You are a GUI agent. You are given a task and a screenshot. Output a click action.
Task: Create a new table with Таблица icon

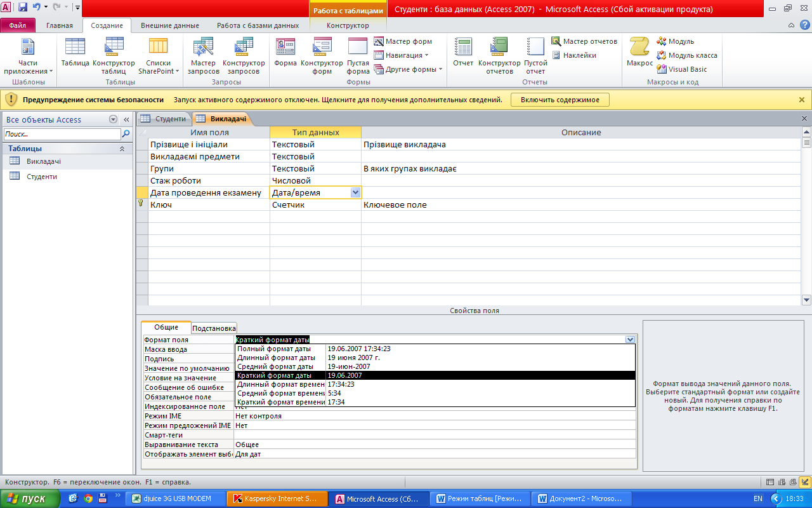[x=75, y=52]
